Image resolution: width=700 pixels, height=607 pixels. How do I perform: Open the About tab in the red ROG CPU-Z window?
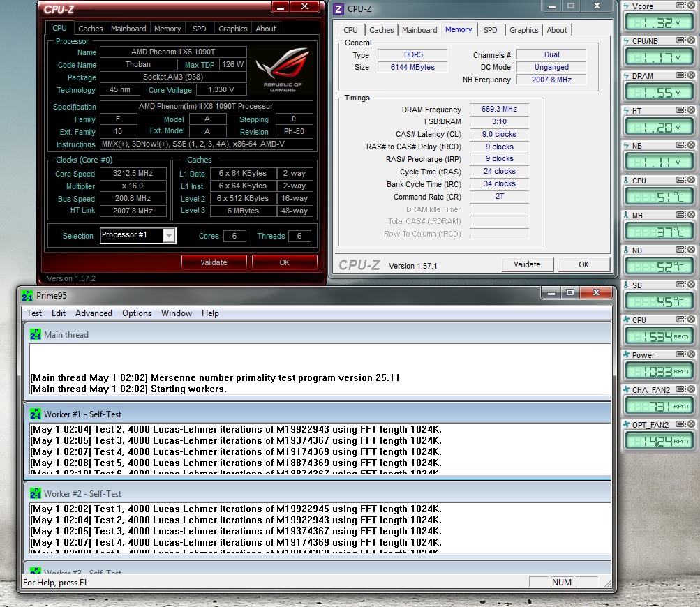[x=266, y=29]
